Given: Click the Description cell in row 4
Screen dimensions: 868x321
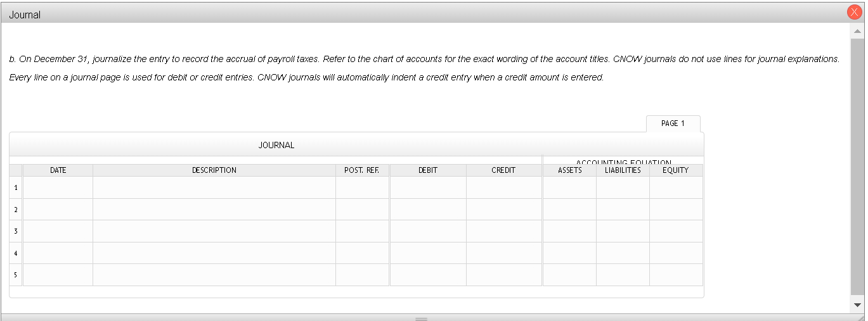Looking at the screenshot, I should pos(214,253).
